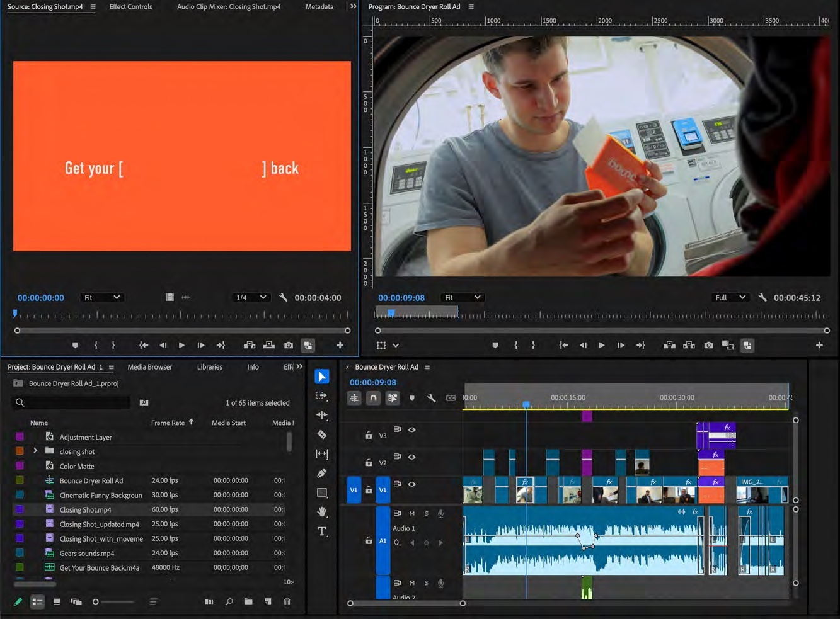This screenshot has width=840, height=619.
Task: Sort project items by Frame Rate
Action: [168, 423]
